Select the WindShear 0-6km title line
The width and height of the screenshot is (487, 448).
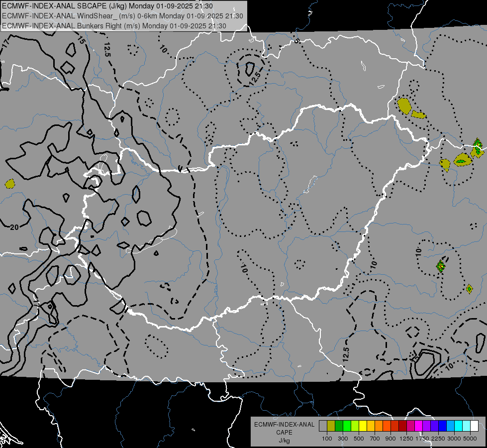click(122, 16)
